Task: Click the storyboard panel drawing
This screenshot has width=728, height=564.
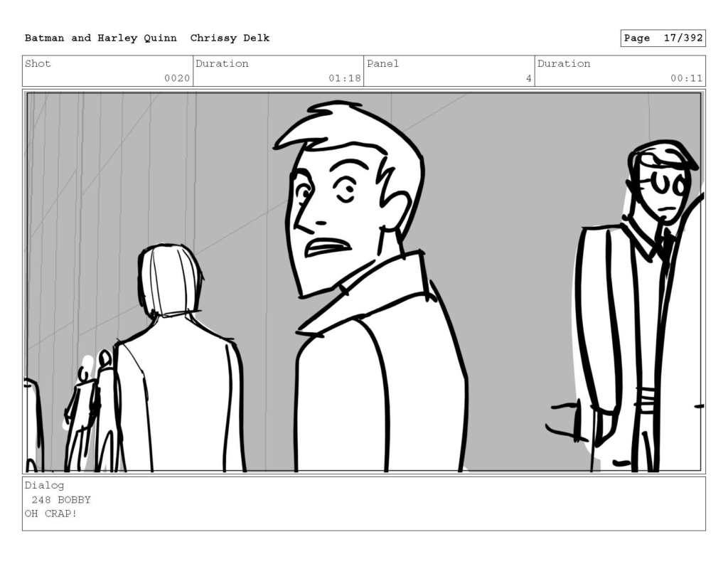Action: click(x=364, y=282)
